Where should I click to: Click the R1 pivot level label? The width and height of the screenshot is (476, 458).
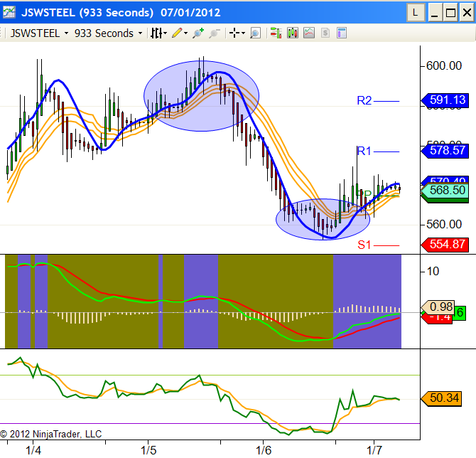tap(364, 151)
